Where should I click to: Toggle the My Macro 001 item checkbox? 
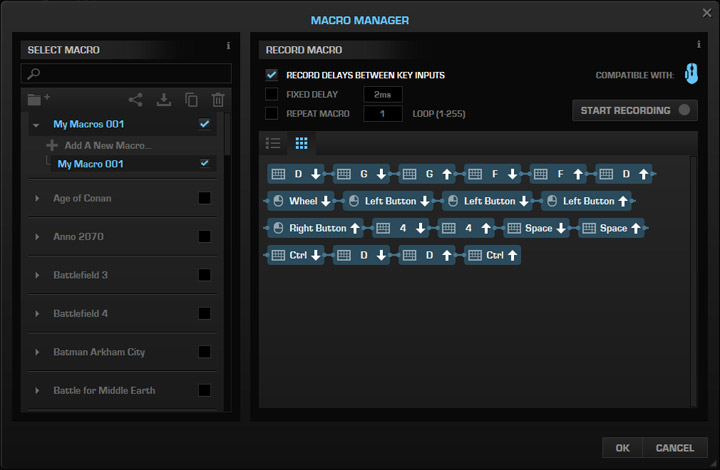[x=205, y=163]
